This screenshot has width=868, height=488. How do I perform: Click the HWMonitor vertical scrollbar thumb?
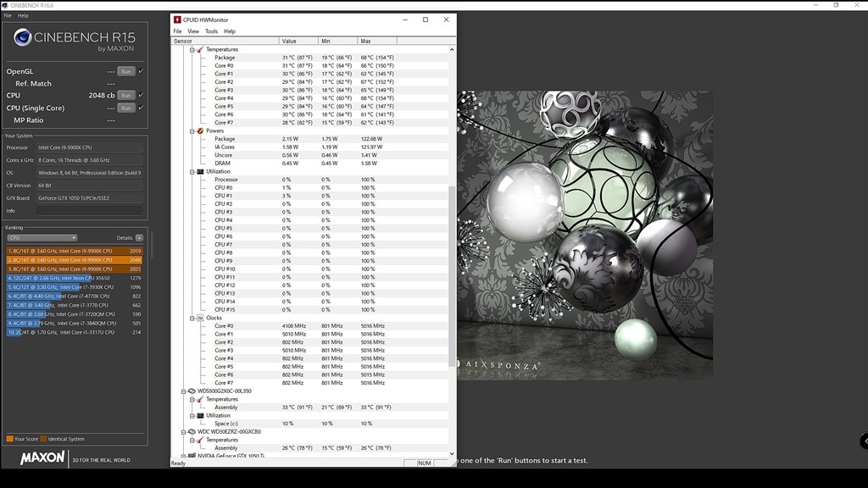pos(452,275)
